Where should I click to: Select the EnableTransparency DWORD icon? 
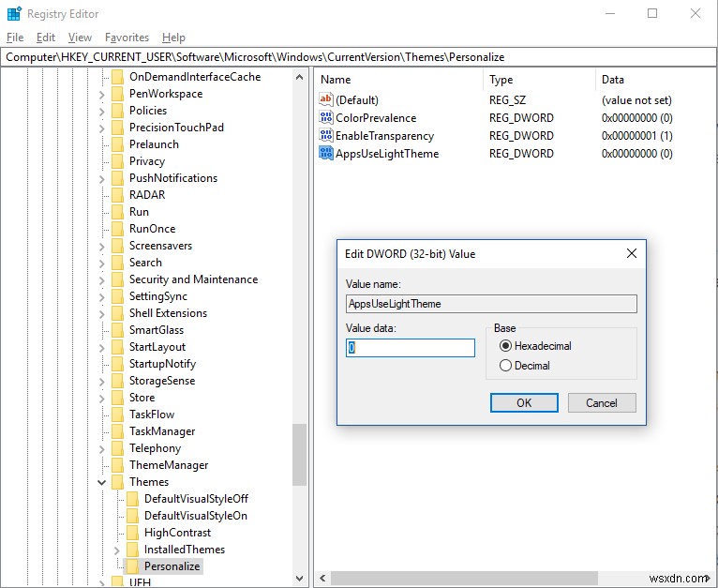[326, 135]
